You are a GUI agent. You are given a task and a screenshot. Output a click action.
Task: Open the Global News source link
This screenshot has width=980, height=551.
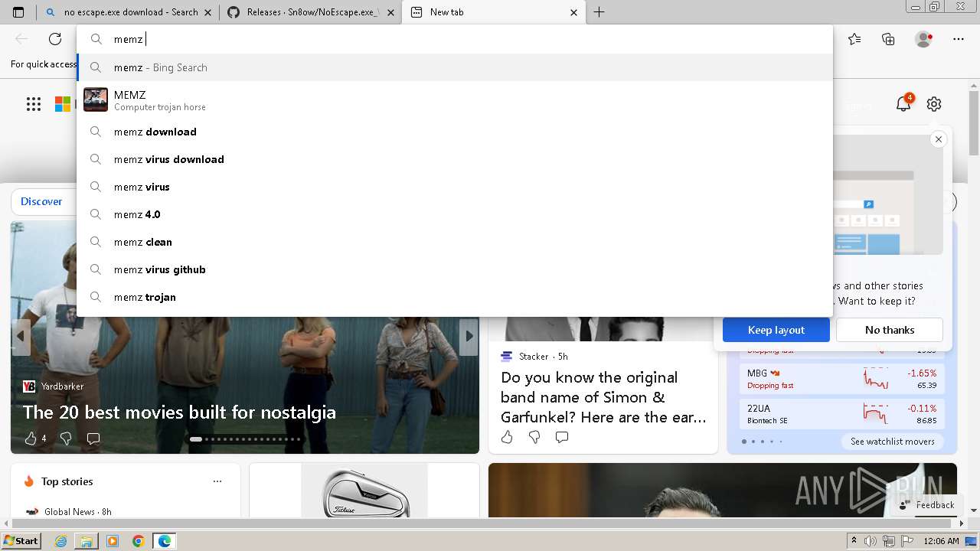[69, 512]
